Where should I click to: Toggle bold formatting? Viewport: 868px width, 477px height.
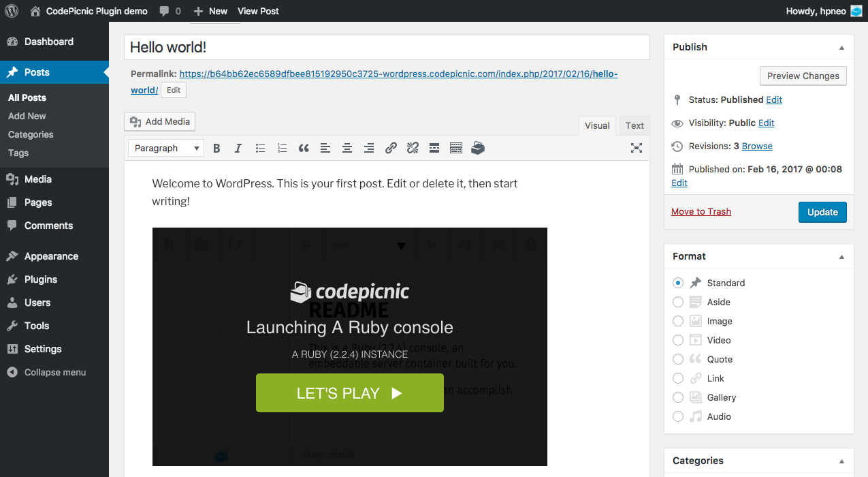point(216,148)
